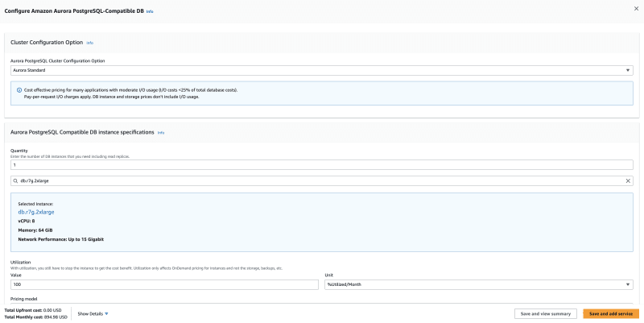Click Save and view summary button
The height and width of the screenshot is (323, 644).
(x=546, y=313)
